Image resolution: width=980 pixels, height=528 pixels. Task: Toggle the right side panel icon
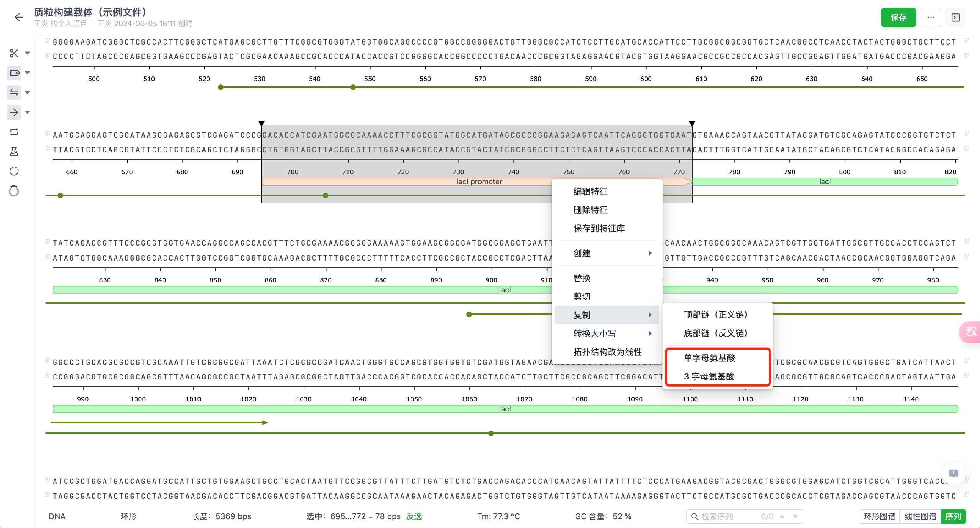pyautogui.click(x=955, y=18)
